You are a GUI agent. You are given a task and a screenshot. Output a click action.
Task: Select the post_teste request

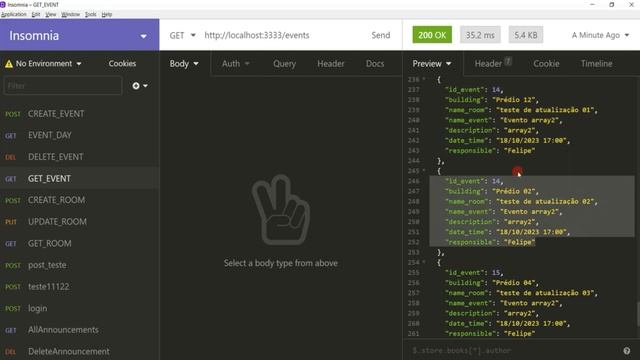tap(80, 265)
